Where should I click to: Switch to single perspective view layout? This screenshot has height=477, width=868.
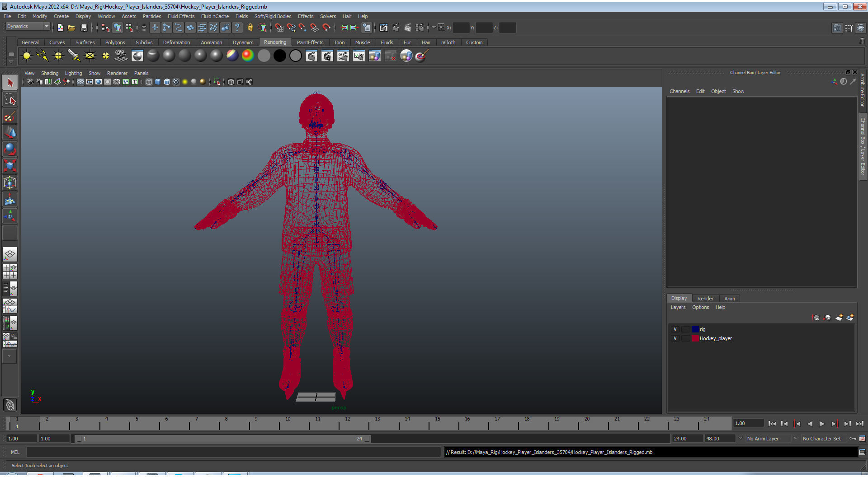pyautogui.click(x=10, y=255)
